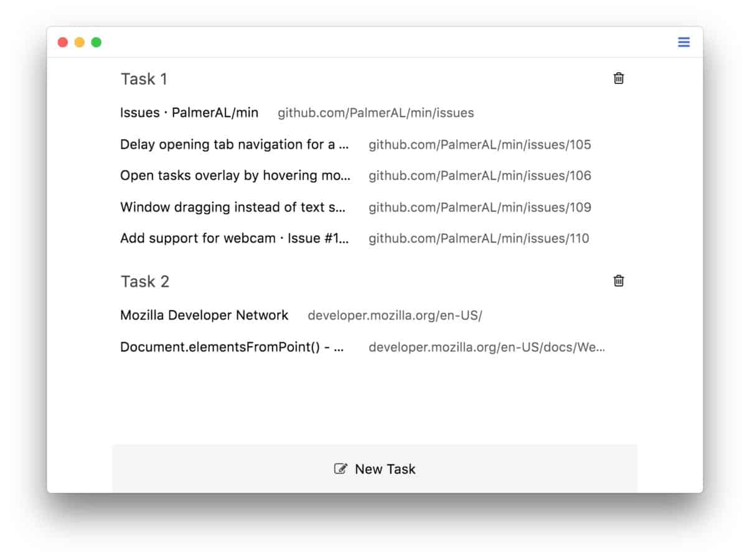Delete Task 2 using its trash icon

618,281
